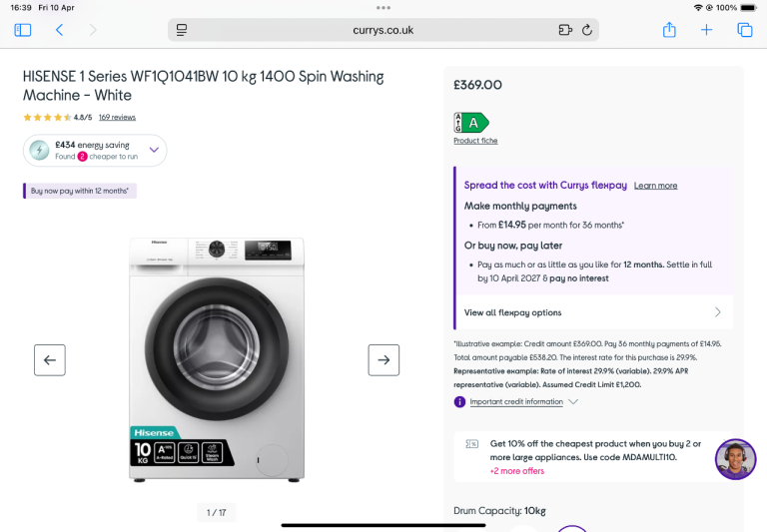
Task: Go back using the browser back arrow
Action: [59, 30]
